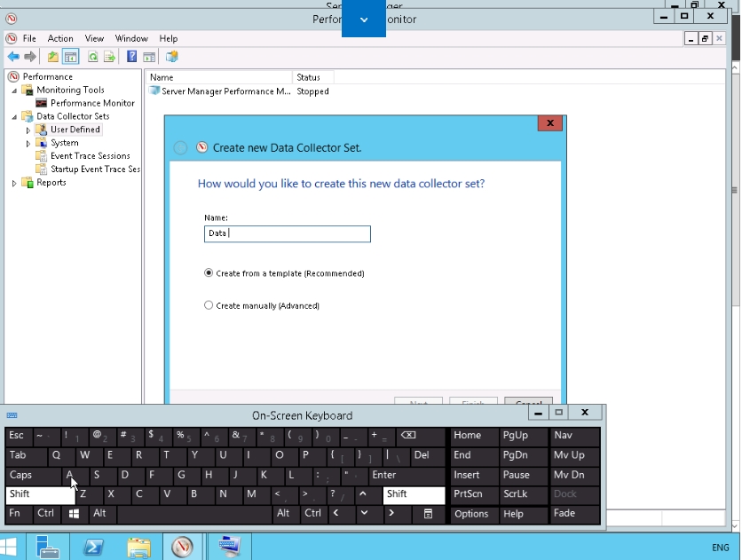Screen dimensions: 742x560
Task: Click the gray Forward arrow in toolbar
Action: [30, 57]
